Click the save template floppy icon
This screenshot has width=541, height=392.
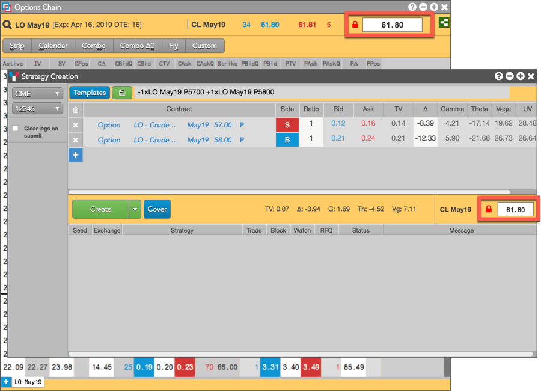pos(122,93)
